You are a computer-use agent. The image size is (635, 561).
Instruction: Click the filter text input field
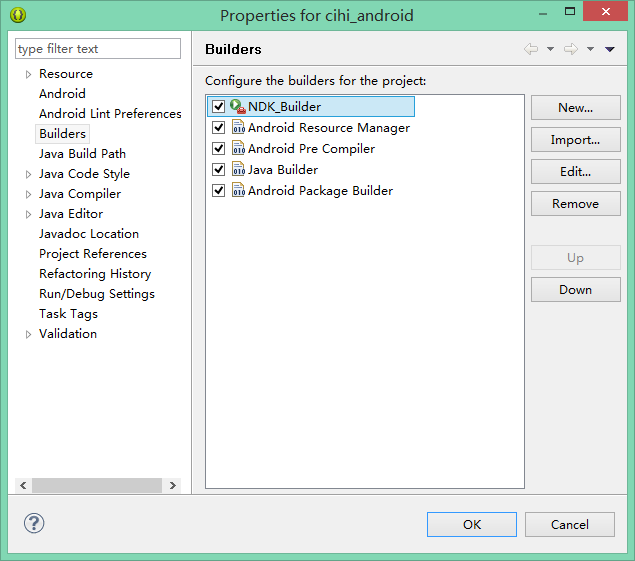98,49
